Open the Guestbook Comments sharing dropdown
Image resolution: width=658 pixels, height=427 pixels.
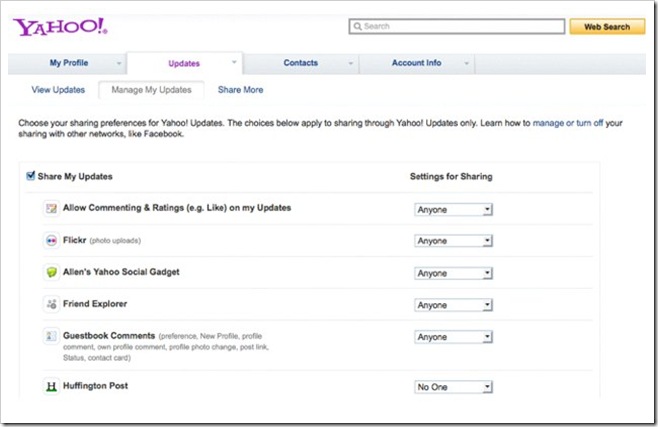[x=453, y=337]
